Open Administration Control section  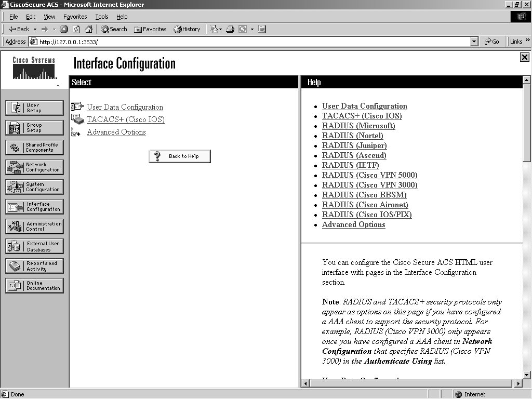pos(34,227)
